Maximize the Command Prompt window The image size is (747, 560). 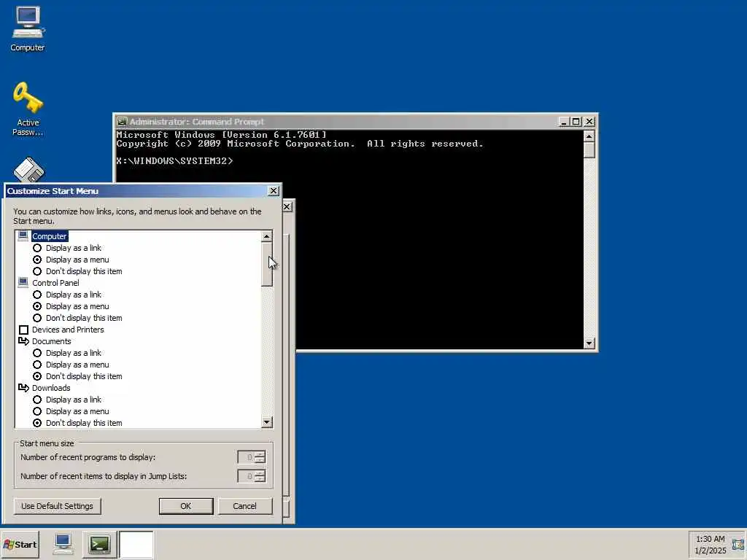pyautogui.click(x=576, y=122)
